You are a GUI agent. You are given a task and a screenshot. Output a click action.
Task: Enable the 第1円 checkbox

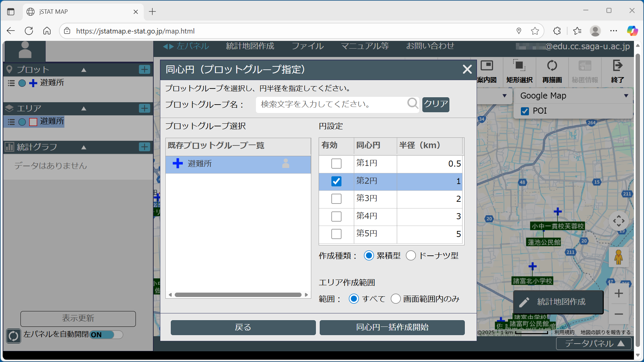[x=336, y=164]
